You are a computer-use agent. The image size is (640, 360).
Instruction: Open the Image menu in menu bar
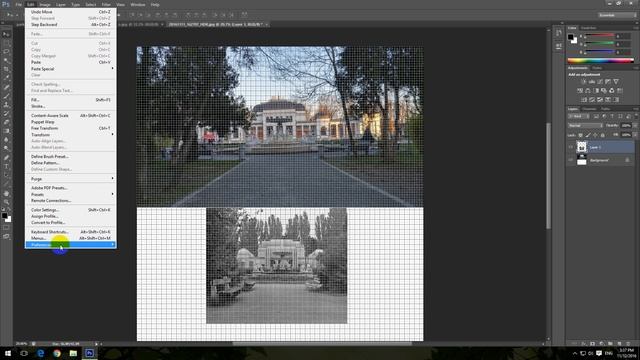click(x=45, y=4)
